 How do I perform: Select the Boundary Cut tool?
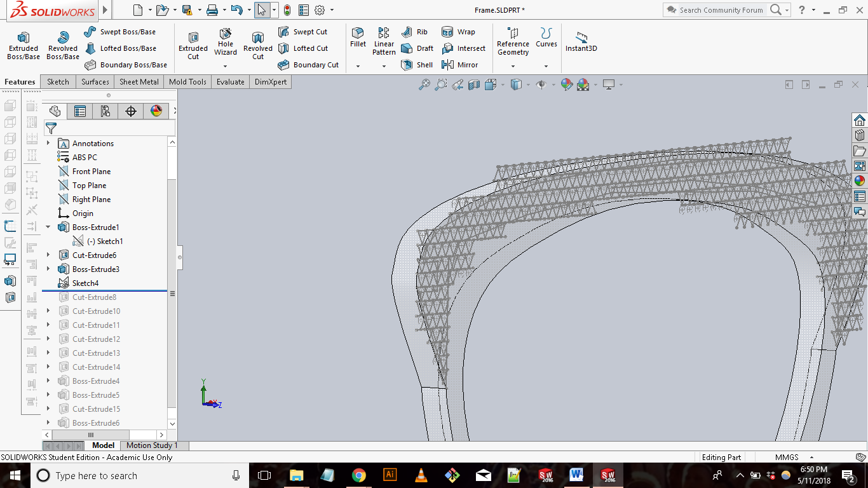point(308,65)
